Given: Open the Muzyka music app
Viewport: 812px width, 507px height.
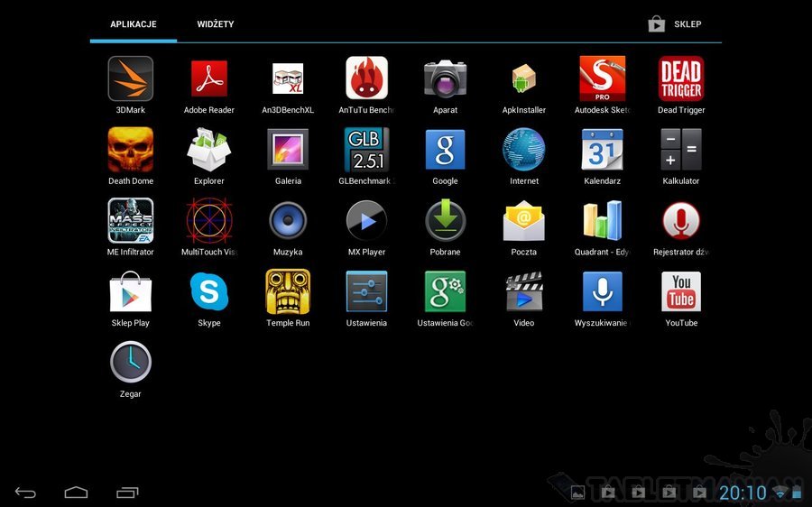Looking at the screenshot, I should pos(288,221).
